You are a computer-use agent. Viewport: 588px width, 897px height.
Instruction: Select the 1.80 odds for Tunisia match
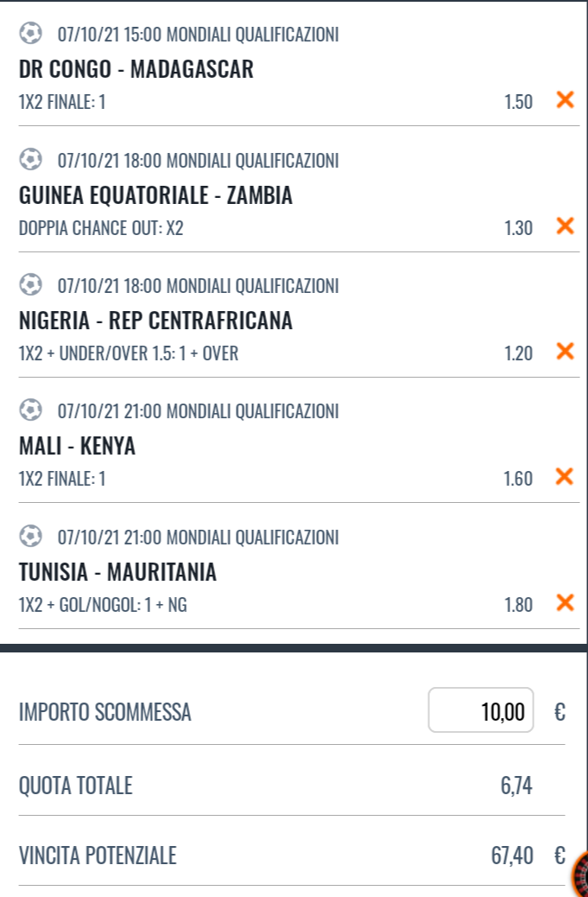[x=518, y=605]
